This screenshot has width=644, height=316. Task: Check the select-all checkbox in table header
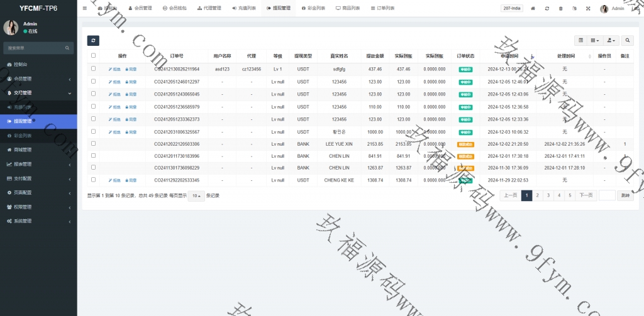[94, 56]
